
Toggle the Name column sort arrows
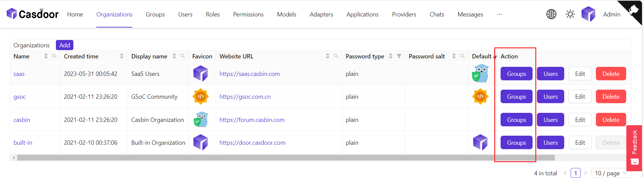[x=46, y=56]
